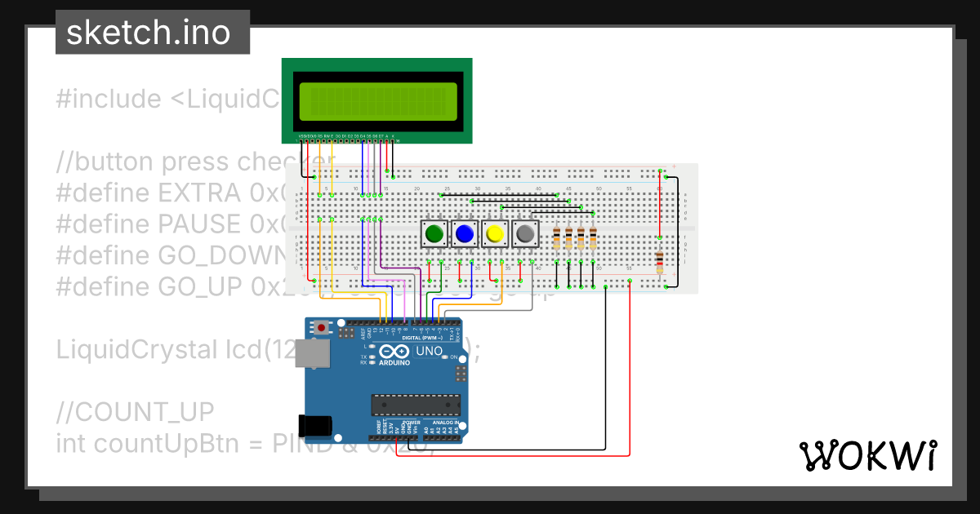
Task: Click the yellow pushbutton on the breadboard
Action: click(495, 235)
